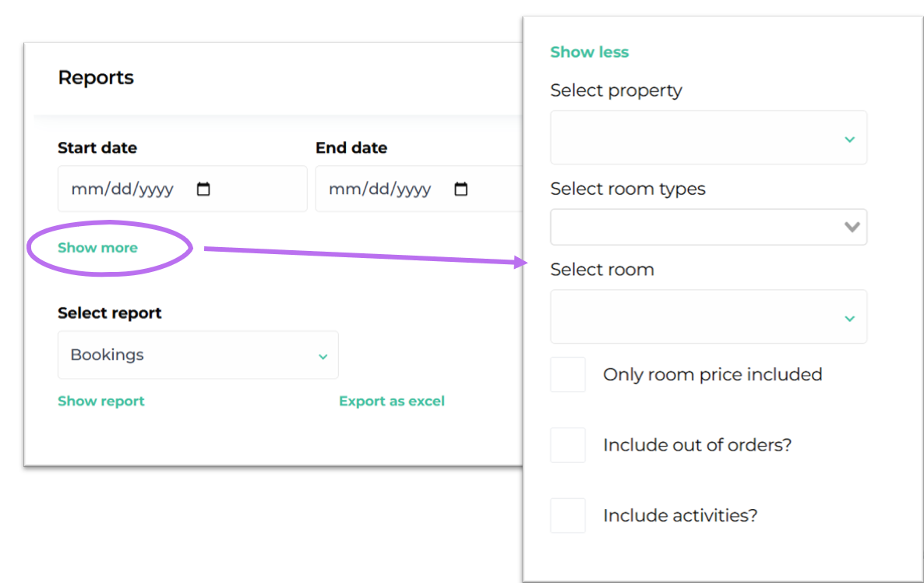Image resolution: width=924 pixels, height=583 pixels.
Task: Click the Reports page heading
Action: [96, 78]
